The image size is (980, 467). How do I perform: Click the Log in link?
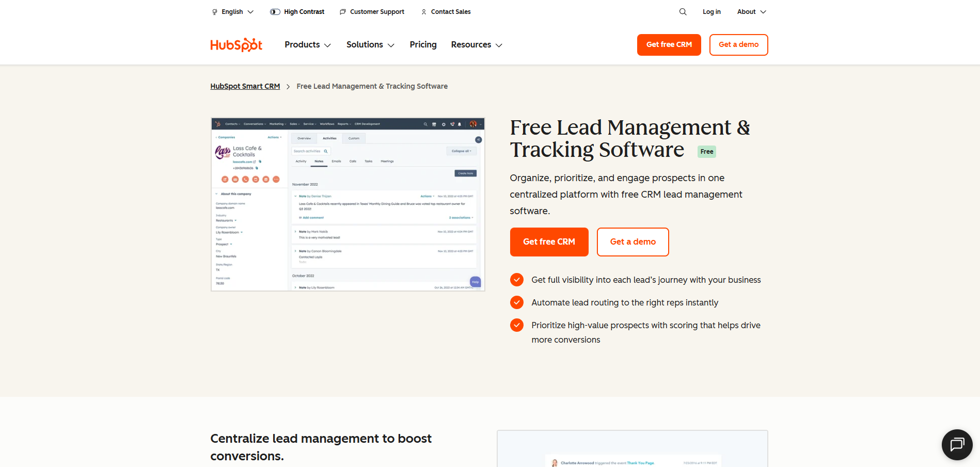(712, 12)
